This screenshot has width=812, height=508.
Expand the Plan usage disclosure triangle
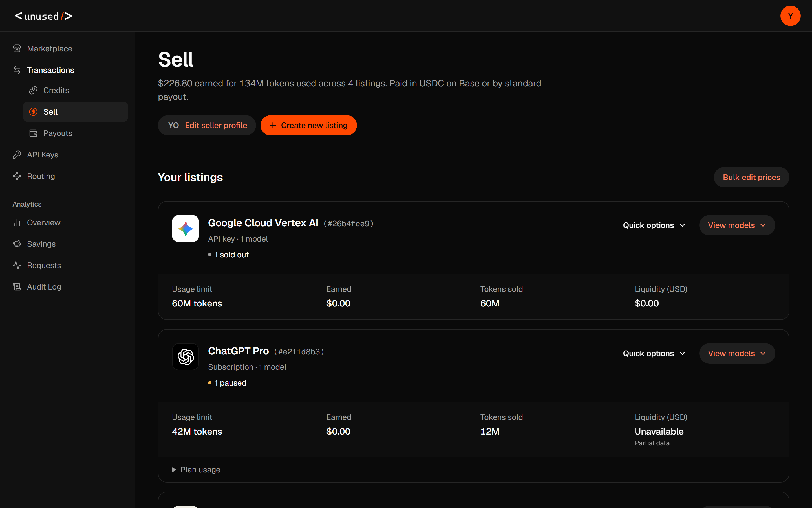[174, 470]
